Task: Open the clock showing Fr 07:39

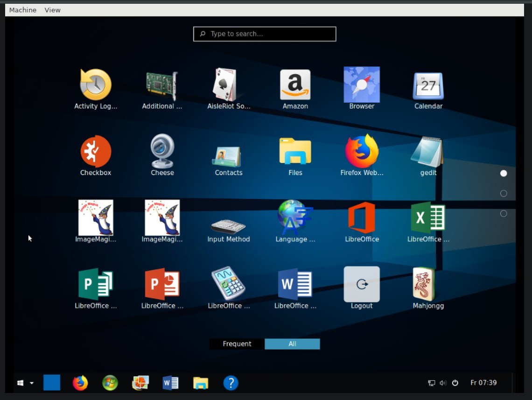Action: coord(483,383)
